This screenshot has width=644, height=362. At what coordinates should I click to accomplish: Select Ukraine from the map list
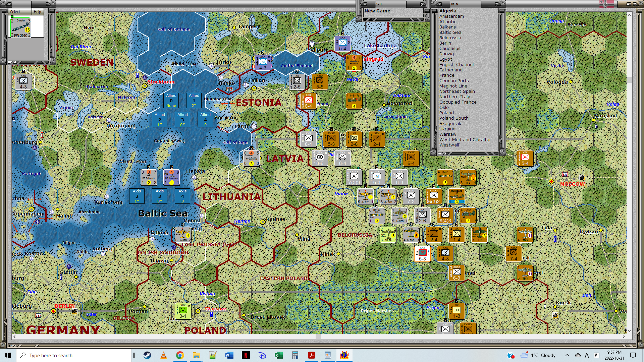coord(447,129)
